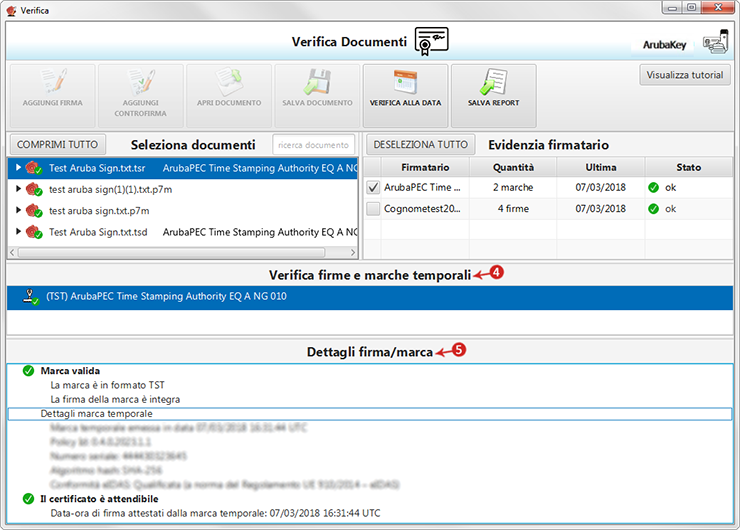The height and width of the screenshot is (530, 740).
Task: Select the (TST) ArubaPEC Time Stamping Authority row
Action: pos(370,297)
